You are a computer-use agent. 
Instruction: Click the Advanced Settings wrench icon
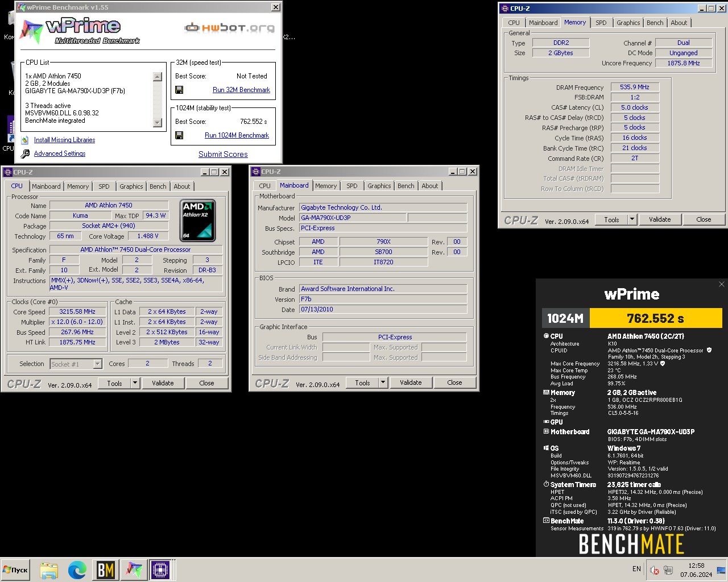pyautogui.click(x=25, y=153)
